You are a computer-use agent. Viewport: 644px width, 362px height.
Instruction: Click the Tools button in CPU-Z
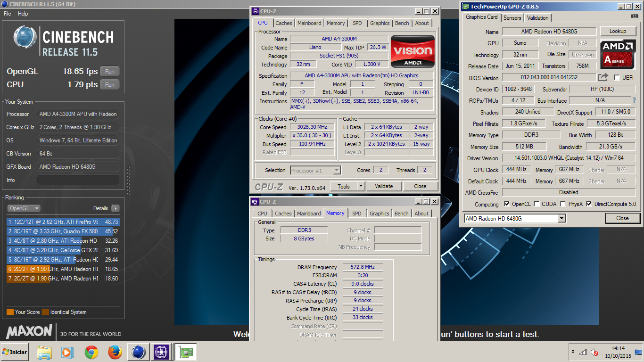pos(344,186)
